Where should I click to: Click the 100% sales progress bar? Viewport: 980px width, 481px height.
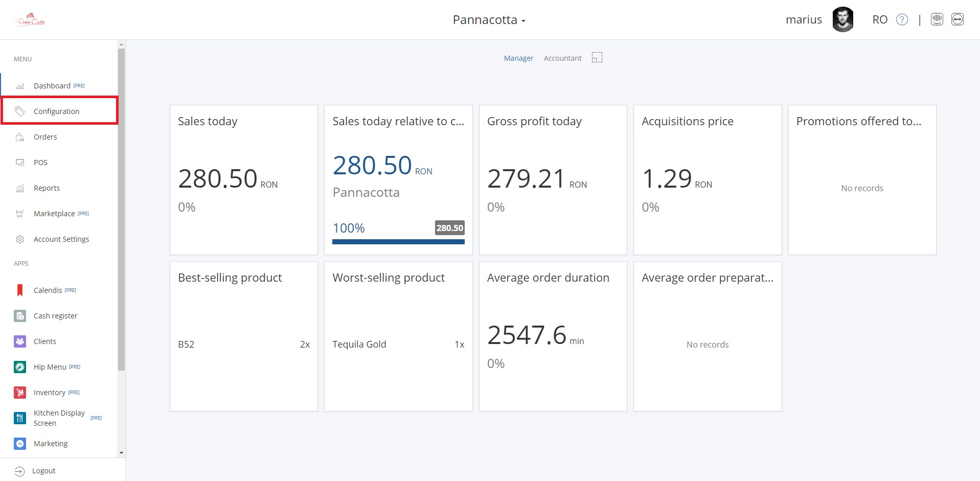pos(398,242)
